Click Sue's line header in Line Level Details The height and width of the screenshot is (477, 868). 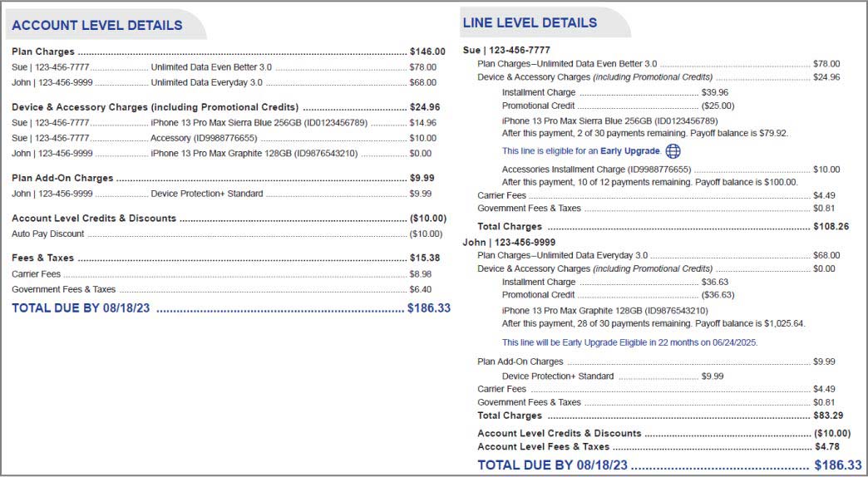coord(506,51)
